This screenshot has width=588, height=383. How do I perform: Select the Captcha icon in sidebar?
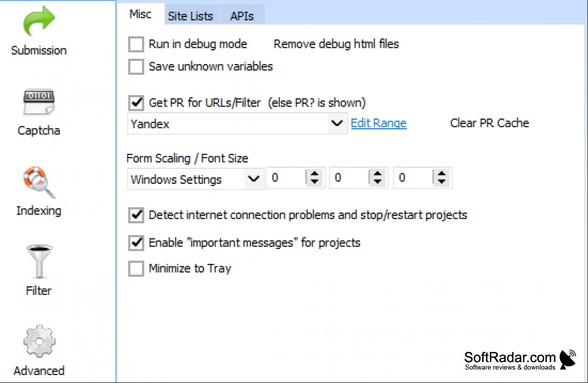(x=39, y=102)
